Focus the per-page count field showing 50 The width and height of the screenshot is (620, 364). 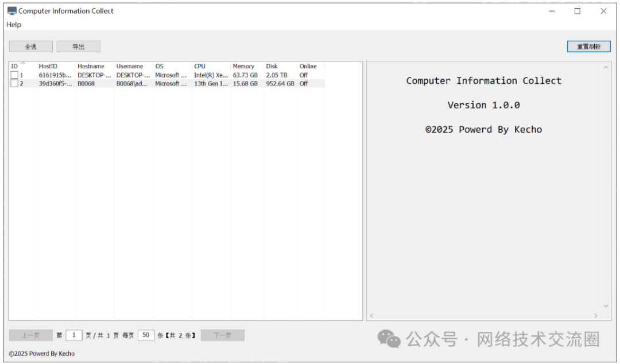pyautogui.click(x=146, y=335)
